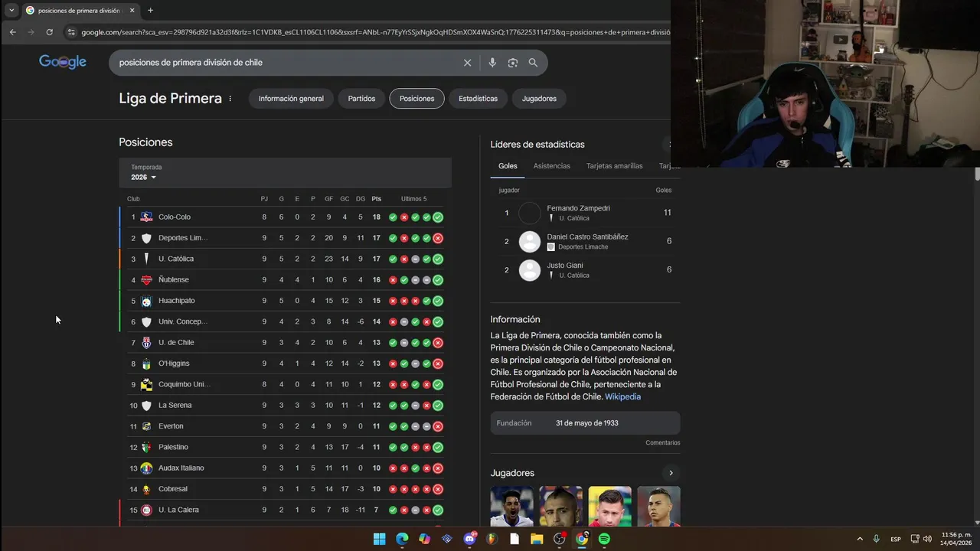Click the Ñublense club crest
The image size is (980, 551).
tap(146, 280)
